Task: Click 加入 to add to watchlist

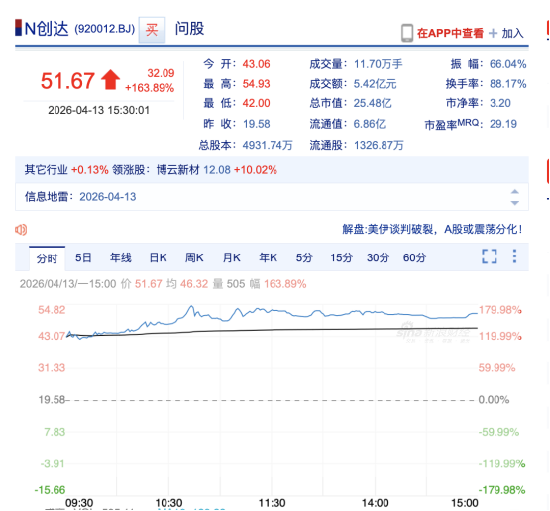Action: click(512, 33)
